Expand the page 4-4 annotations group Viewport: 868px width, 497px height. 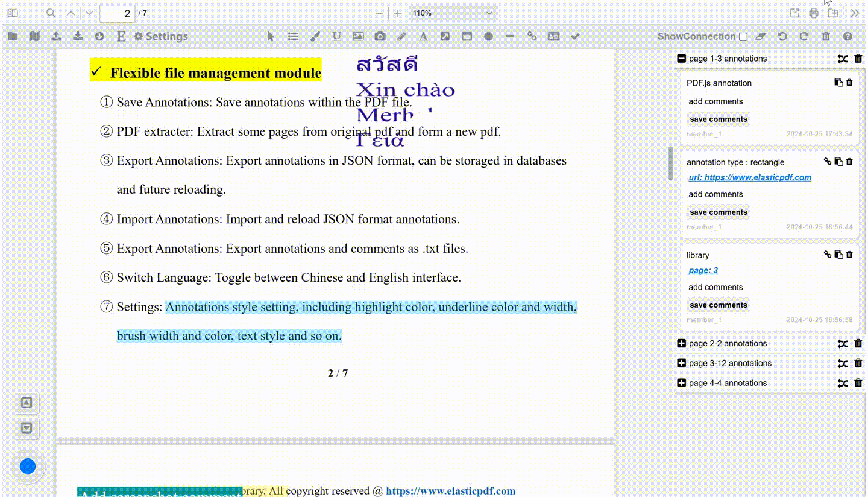click(681, 383)
